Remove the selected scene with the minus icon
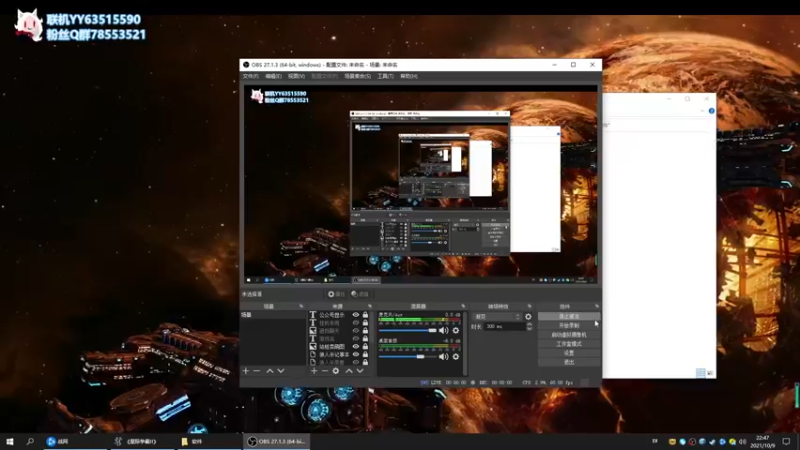The image size is (800, 450). (x=257, y=371)
